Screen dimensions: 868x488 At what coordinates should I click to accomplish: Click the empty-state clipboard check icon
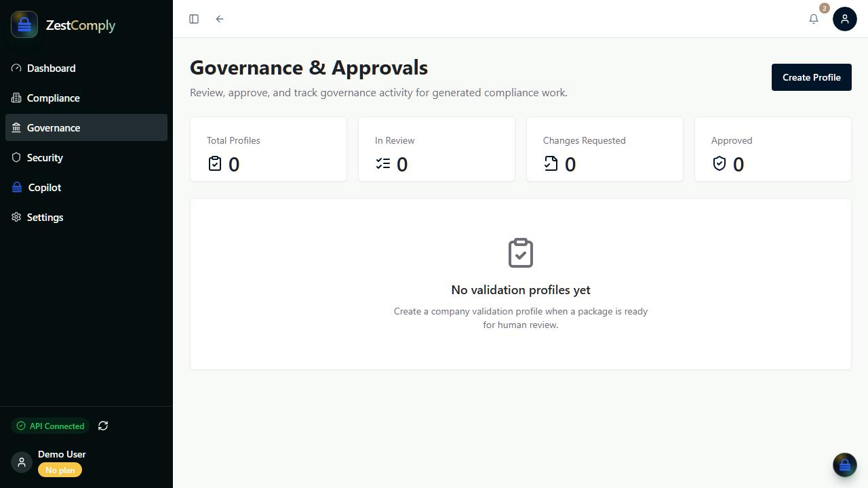[x=521, y=253]
